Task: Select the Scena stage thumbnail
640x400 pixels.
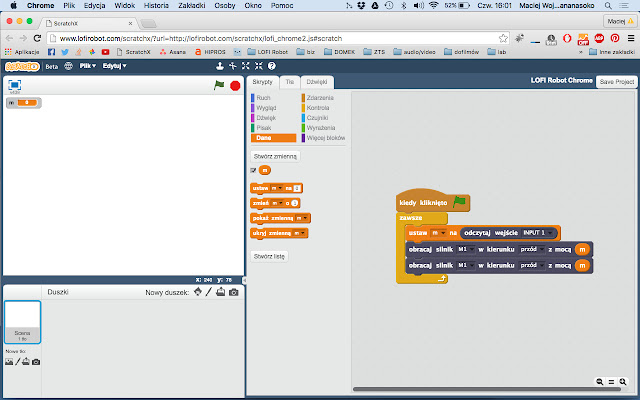Action: point(22,322)
